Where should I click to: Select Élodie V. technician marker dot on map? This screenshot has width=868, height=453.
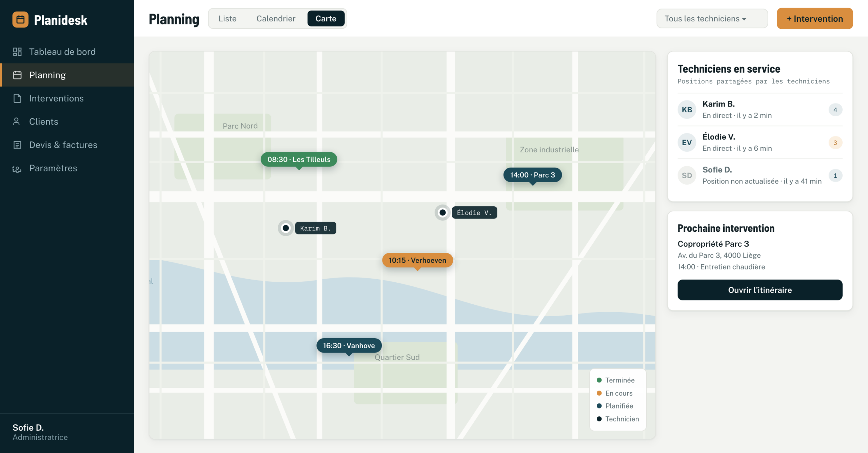coord(442,212)
